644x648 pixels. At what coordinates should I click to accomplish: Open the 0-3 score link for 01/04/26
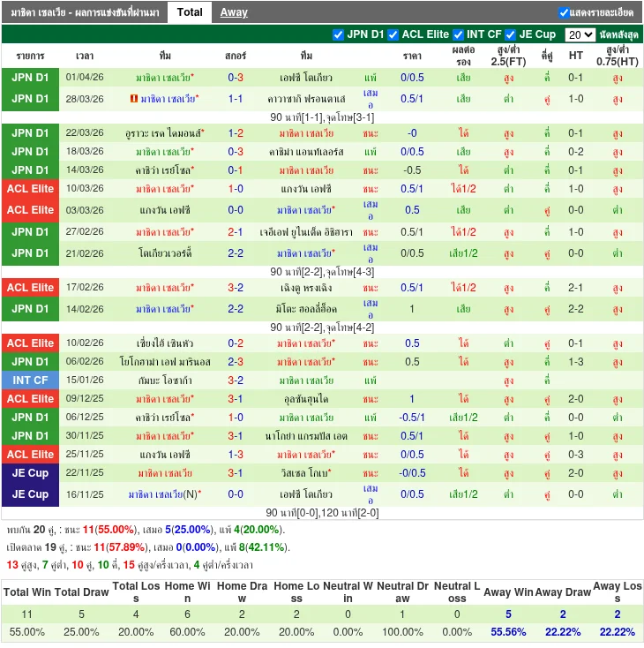[x=236, y=78]
